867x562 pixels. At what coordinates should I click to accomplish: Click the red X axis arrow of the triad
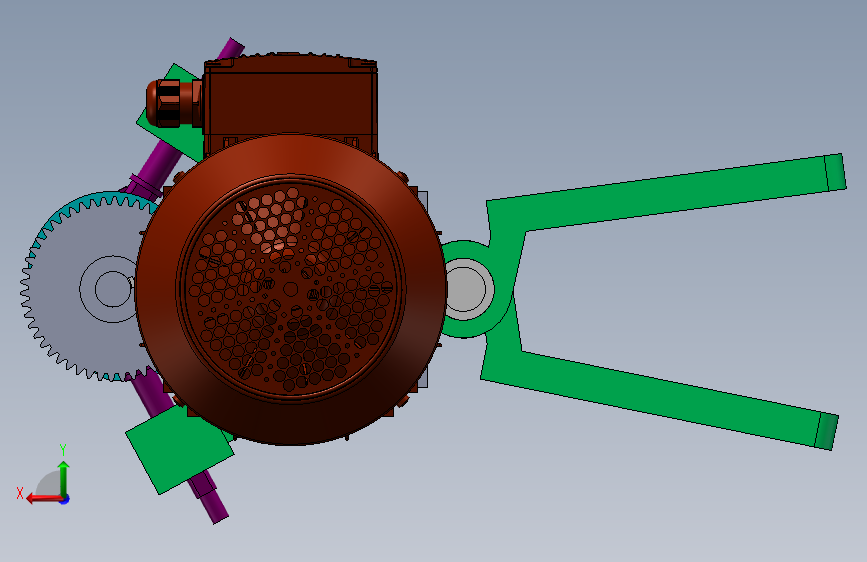coord(44,499)
